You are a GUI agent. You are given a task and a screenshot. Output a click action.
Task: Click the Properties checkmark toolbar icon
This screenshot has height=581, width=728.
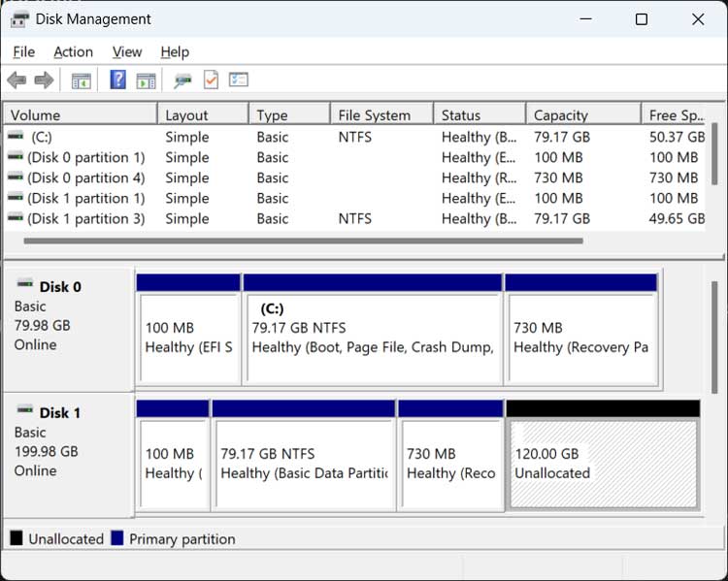click(x=211, y=81)
